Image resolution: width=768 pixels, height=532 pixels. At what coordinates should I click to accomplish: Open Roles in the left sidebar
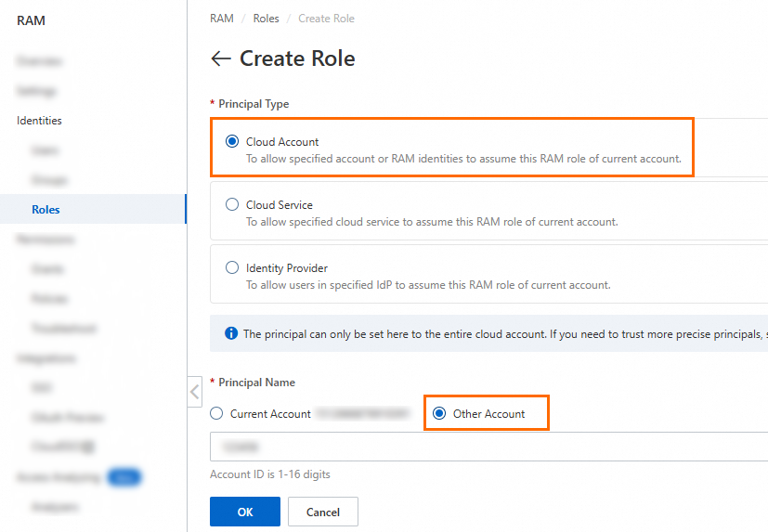coord(46,210)
